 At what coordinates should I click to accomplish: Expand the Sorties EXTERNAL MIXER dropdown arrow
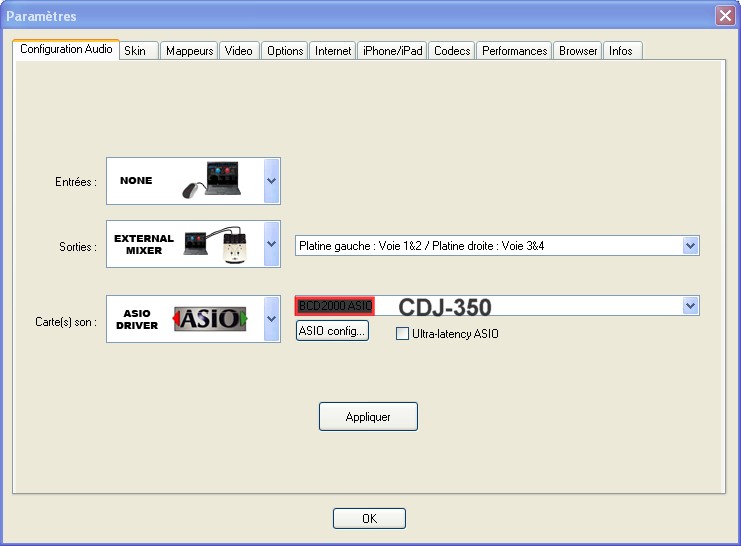click(271, 244)
